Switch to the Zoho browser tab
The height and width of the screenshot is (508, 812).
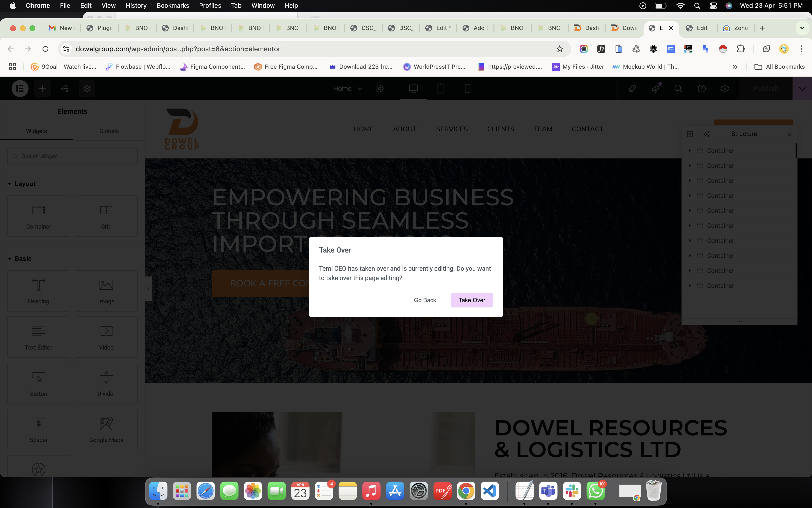[x=735, y=28]
